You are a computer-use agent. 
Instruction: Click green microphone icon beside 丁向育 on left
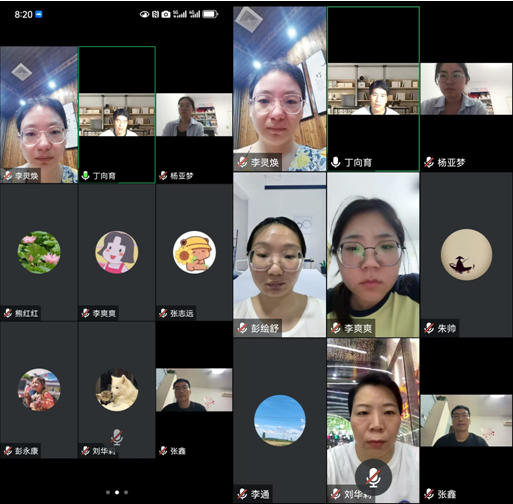coord(86,175)
